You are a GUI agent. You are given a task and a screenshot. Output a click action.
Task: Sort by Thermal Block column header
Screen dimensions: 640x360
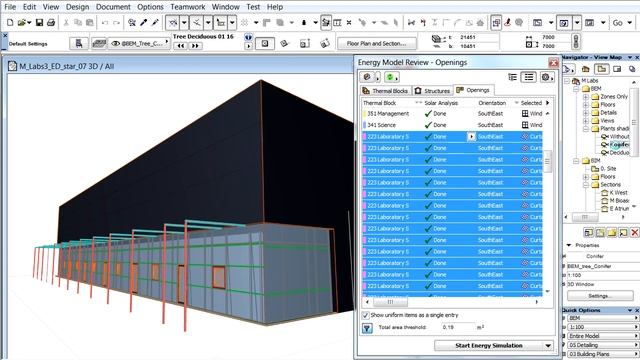pyautogui.click(x=379, y=103)
